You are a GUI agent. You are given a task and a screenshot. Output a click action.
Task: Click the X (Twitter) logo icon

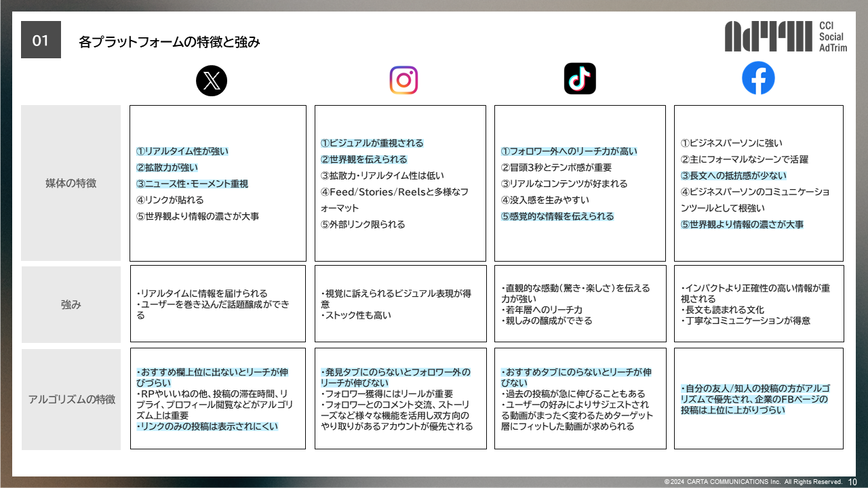pos(212,81)
